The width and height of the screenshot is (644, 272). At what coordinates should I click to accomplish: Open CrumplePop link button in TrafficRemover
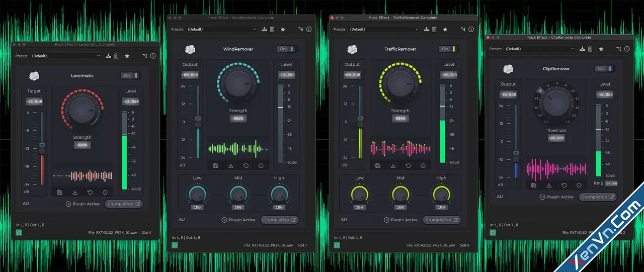coord(442,220)
